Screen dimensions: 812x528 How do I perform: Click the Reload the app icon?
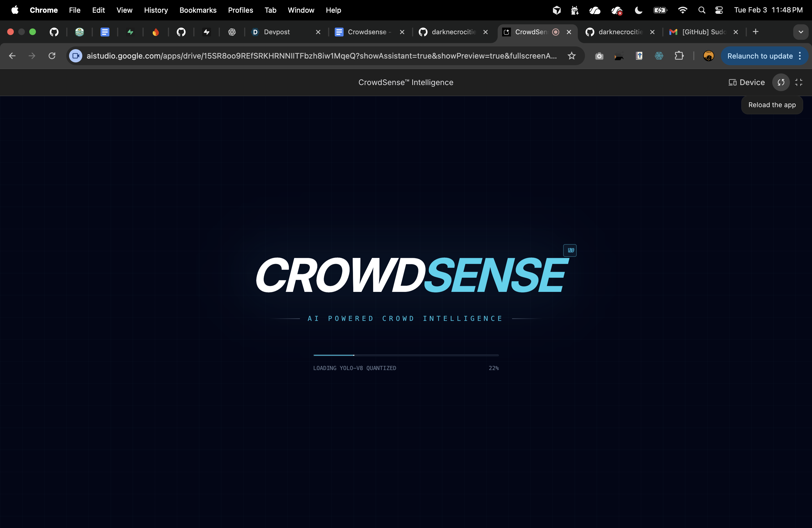[781, 82]
